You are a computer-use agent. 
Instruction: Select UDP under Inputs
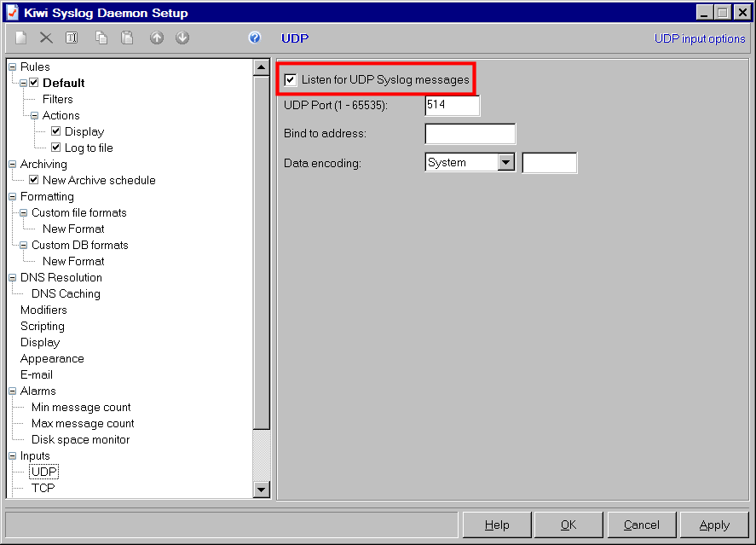(x=43, y=472)
